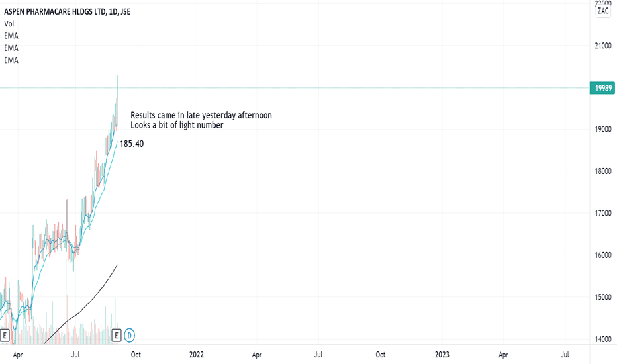Click the 21000 level on price axis

603,46
